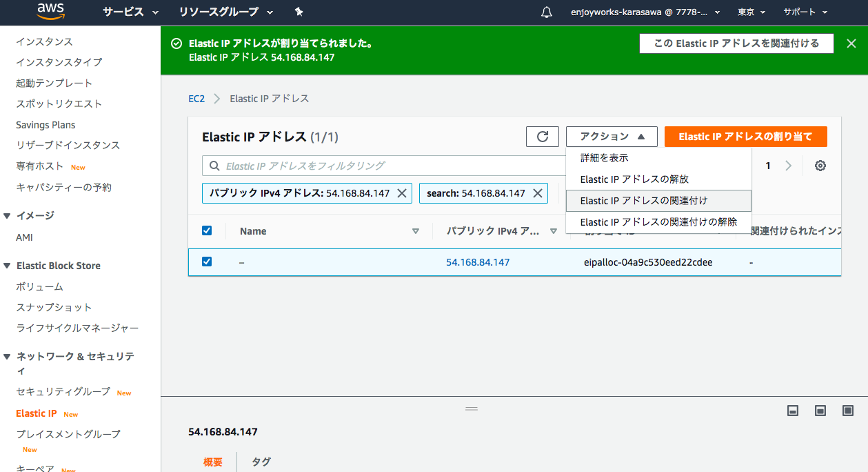Open the 54.168.84.147 address link in table
Screen dimensions: 868x472
tap(478, 262)
